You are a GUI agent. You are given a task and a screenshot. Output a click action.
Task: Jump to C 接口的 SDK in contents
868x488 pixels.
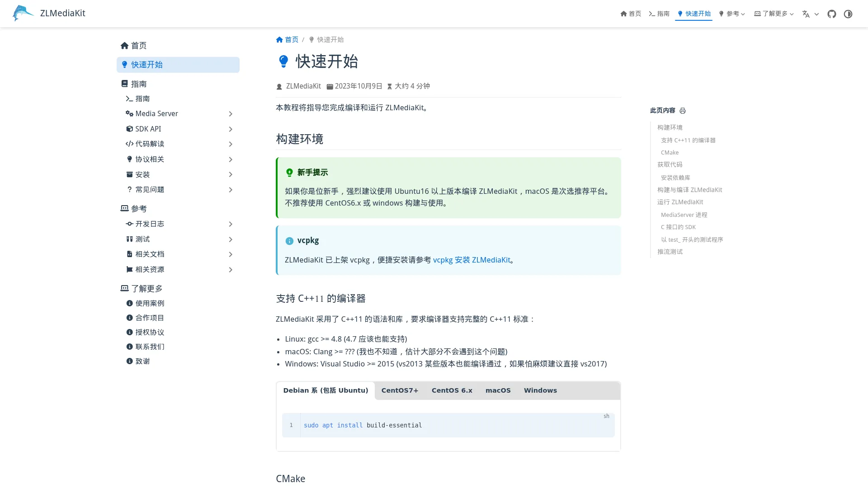[678, 227]
